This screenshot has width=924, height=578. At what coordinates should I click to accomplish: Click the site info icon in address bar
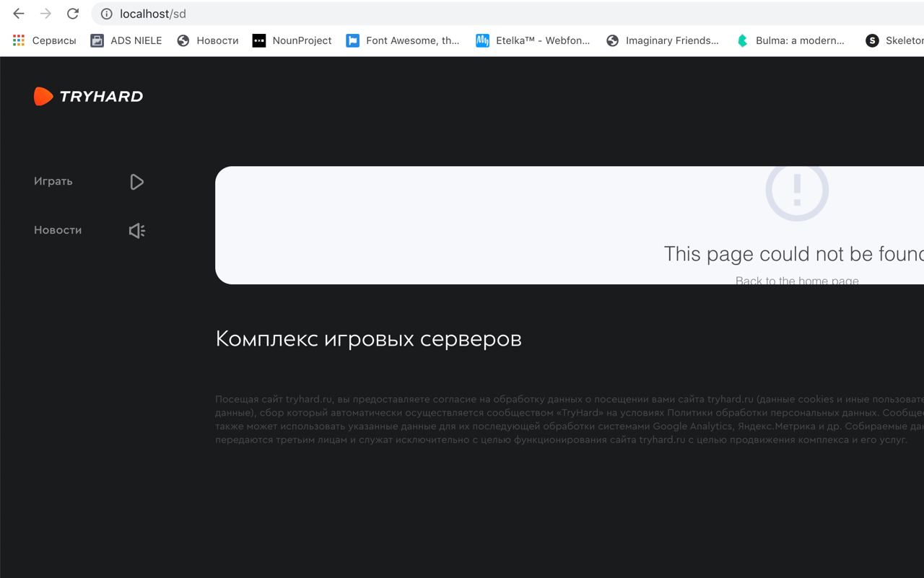point(106,14)
